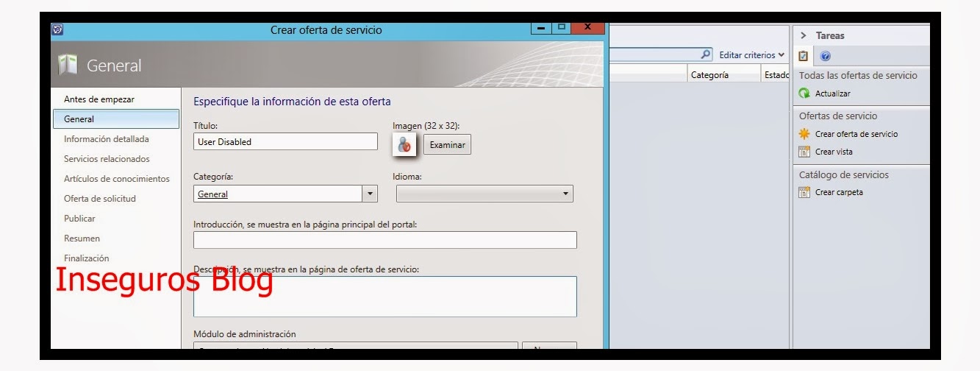This screenshot has width=980, height=371.
Task: Click the Crear vista icon
Action: pyautogui.click(x=804, y=152)
